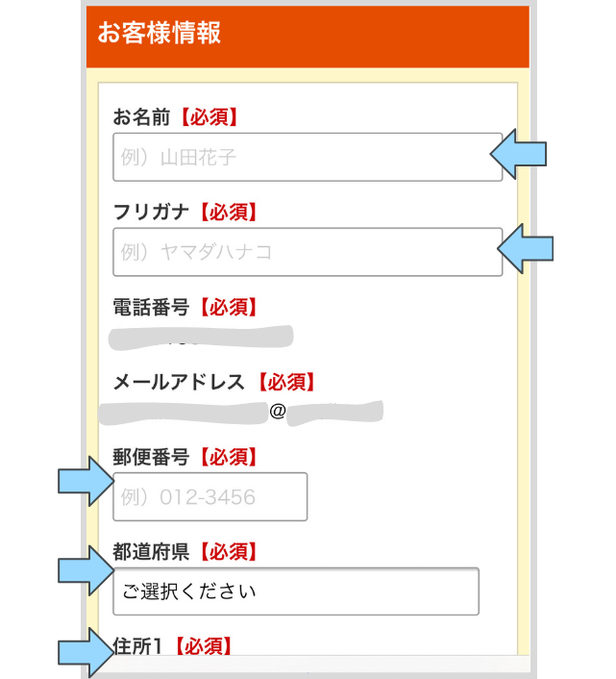Select the 郵便番号 postal code field
This screenshot has width=616, height=679.
click(210, 496)
